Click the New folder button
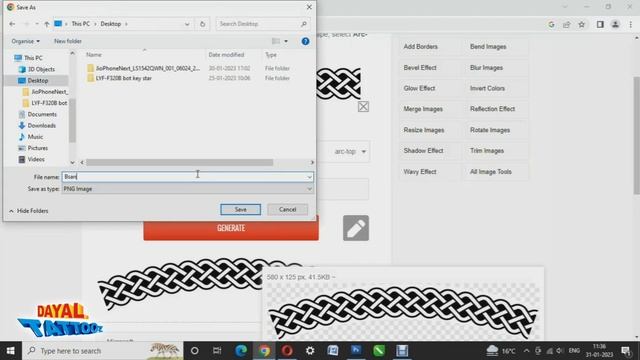The height and width of the screenshot is (360, 640). 68,41
